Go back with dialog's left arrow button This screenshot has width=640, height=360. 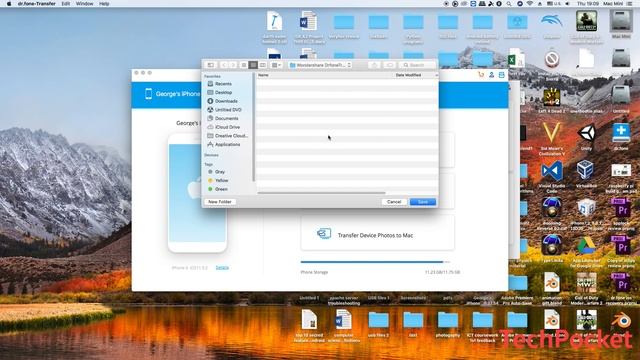tap(224, 65)
